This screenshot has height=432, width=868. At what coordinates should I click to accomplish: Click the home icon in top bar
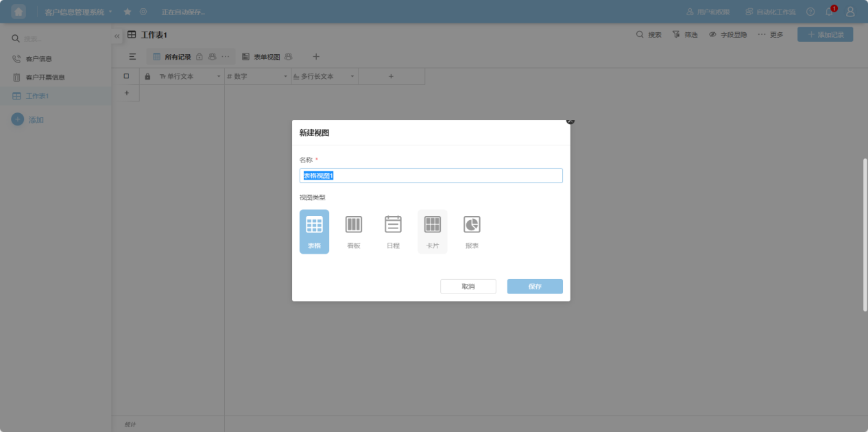[x=19, y=12]
